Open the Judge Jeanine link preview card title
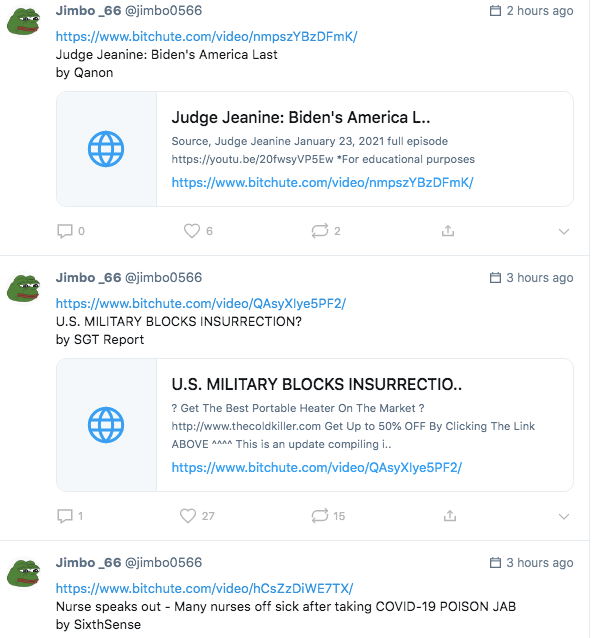 (301, 117)
